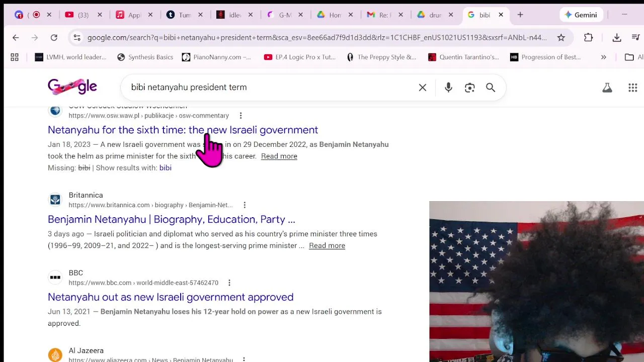Viewport: 644px width, 362px height.
Task: Open the Progression of Best bookmark
Action: (x=545, y=57)
